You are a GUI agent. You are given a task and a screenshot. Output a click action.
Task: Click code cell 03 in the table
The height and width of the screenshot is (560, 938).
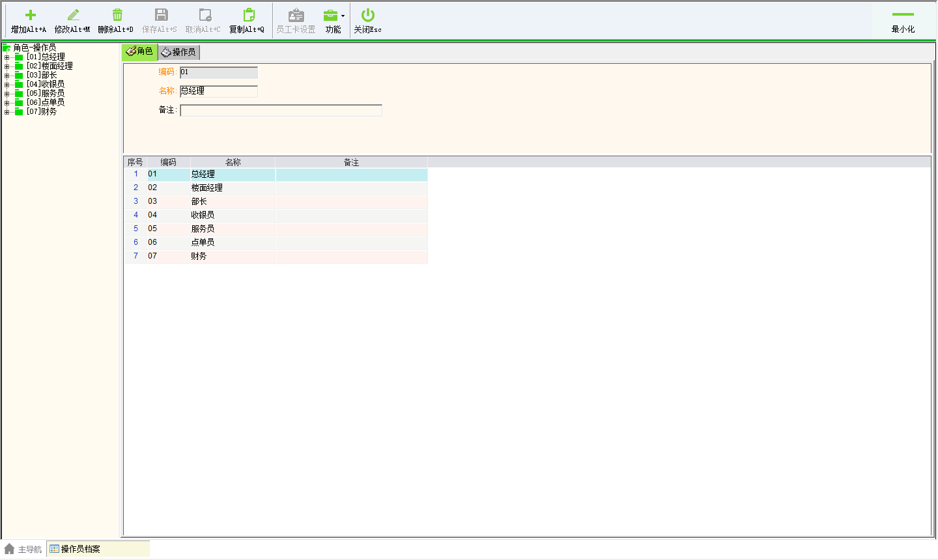(x=169, y=202)
